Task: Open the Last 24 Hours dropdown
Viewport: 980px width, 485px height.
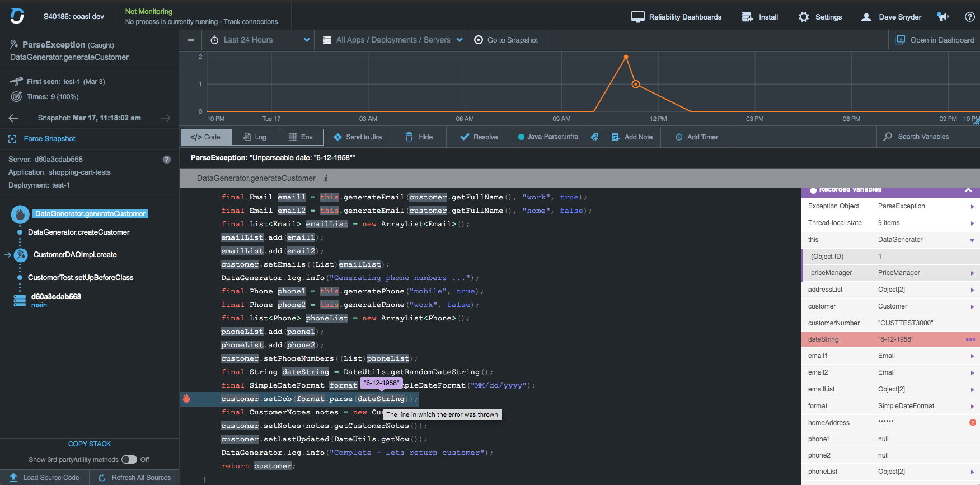Action: [x=260, y=40]
